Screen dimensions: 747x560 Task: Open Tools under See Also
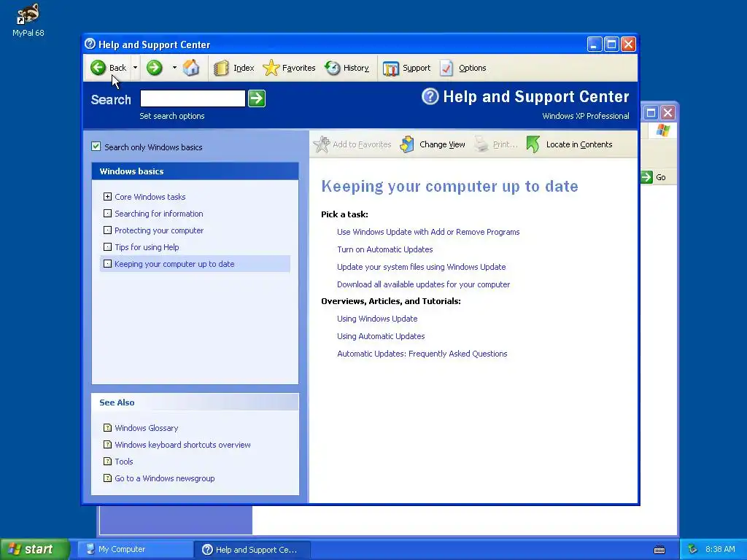click(x=124, y=462)
